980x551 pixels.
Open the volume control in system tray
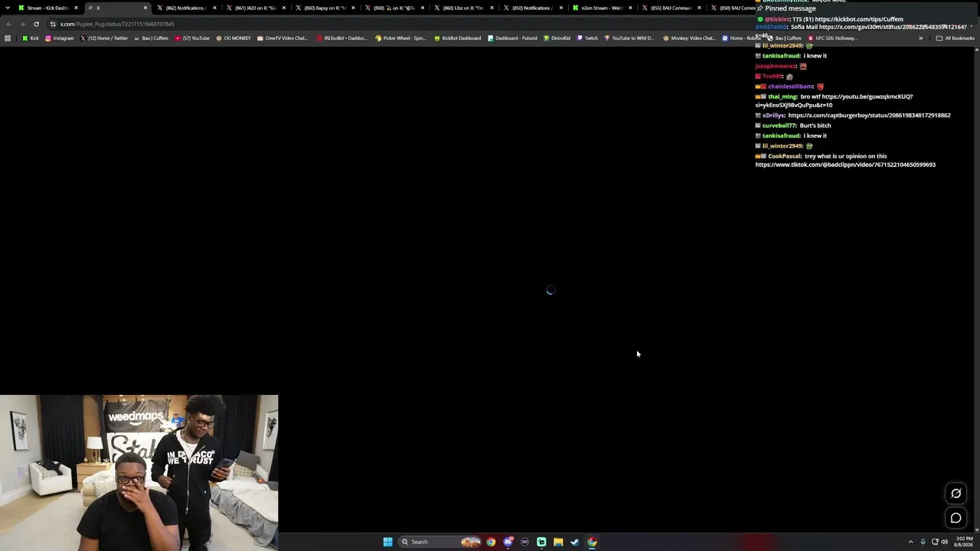(944, 542)
